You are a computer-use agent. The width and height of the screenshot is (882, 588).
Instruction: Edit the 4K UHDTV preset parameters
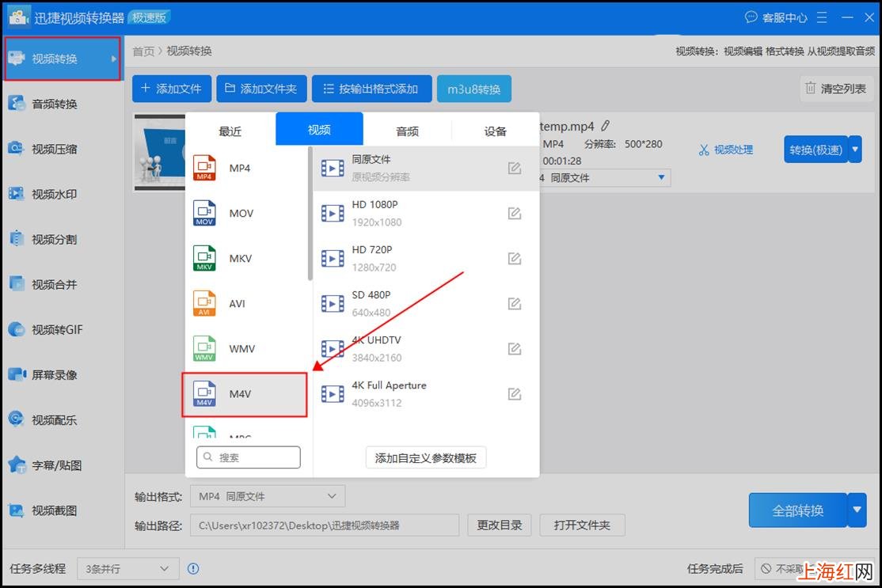tap(514, 348)
